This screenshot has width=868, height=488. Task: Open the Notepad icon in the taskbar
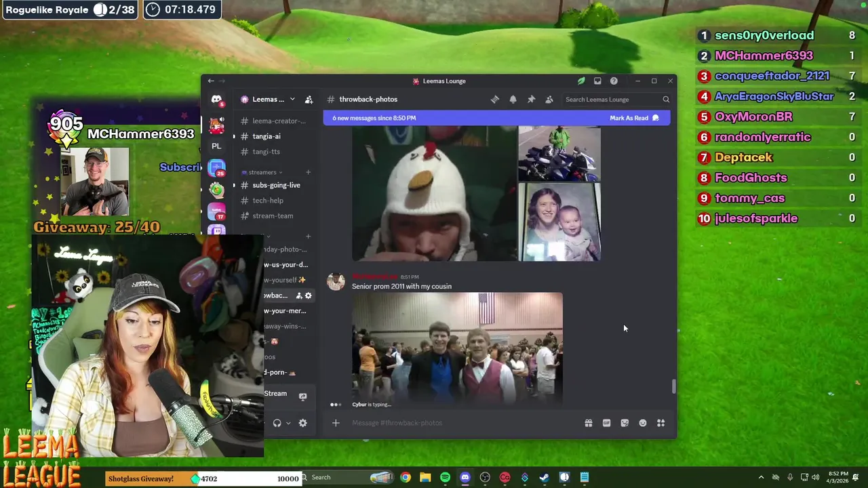pos(585,477)
